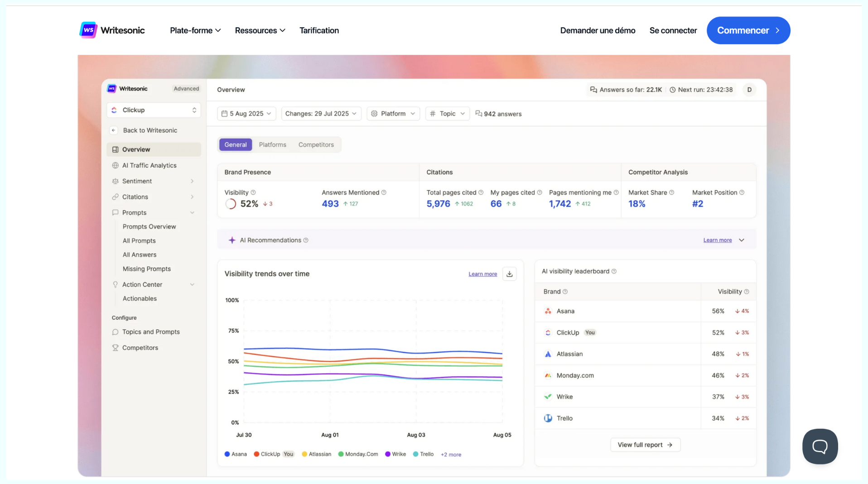
Task: Click the 52% visibility progress ring
Action: coord(231,204)
